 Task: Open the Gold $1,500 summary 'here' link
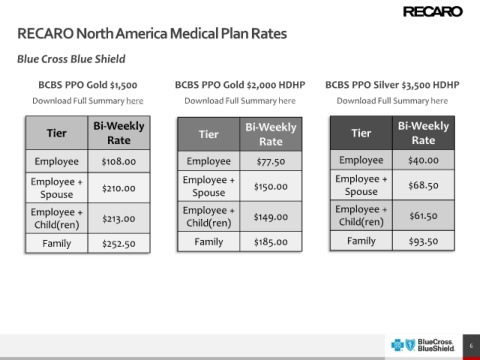[x=135, y=101]
